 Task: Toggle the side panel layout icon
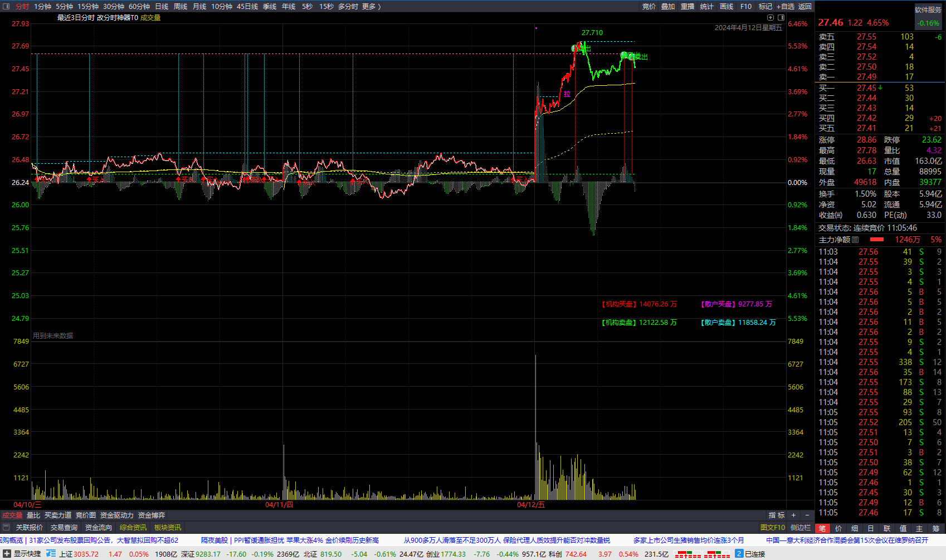coord(781,18)
